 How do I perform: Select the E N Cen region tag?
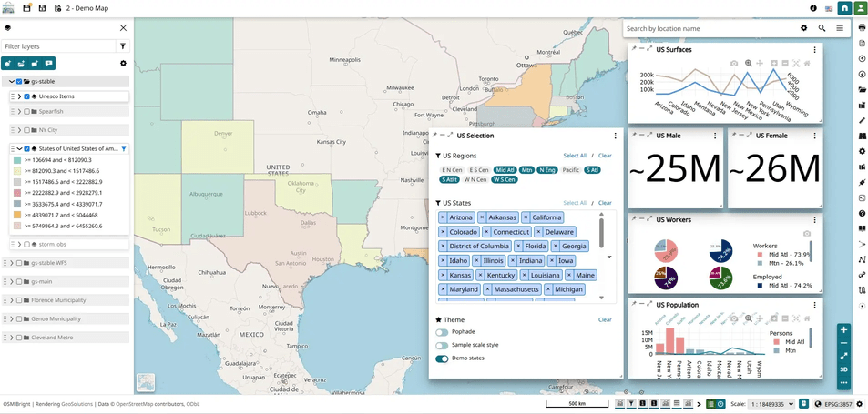point(453,169)
